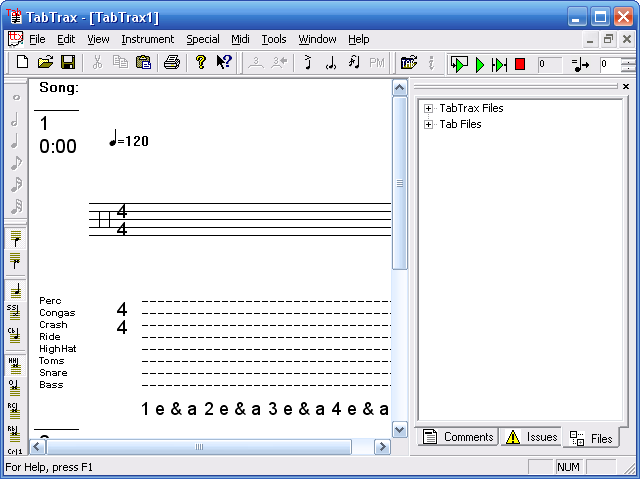Open a file using the folder icon

45,62
